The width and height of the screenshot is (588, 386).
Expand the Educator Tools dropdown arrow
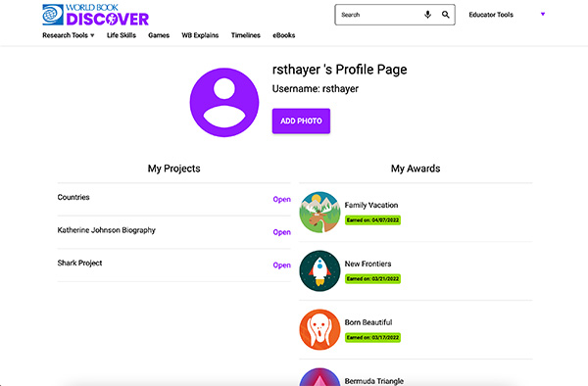point(543,15)
